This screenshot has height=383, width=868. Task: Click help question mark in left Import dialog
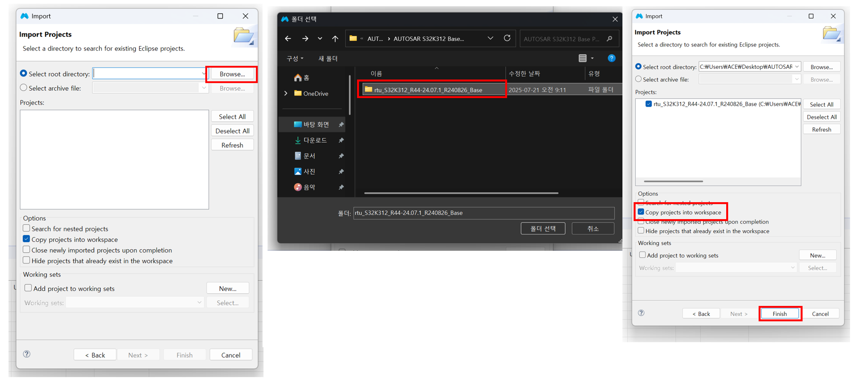27,354
